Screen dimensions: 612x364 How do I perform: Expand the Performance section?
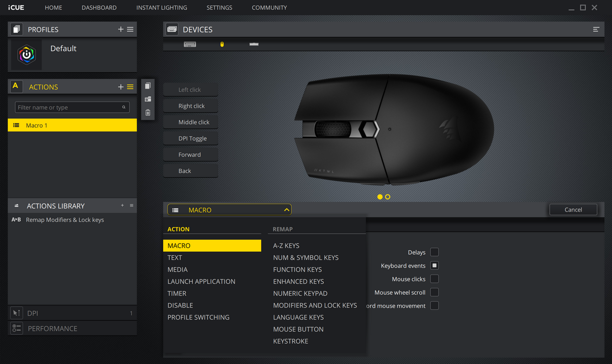pyautogui.click(x=72, y=328)
